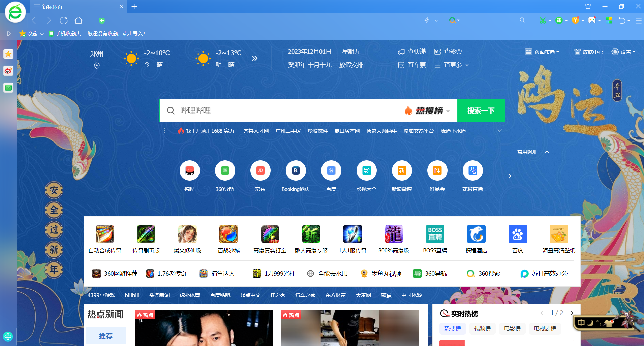Open the 爆爽修仙版 game icon
Screen dimensions: 644x346
[x=187, y=234]
